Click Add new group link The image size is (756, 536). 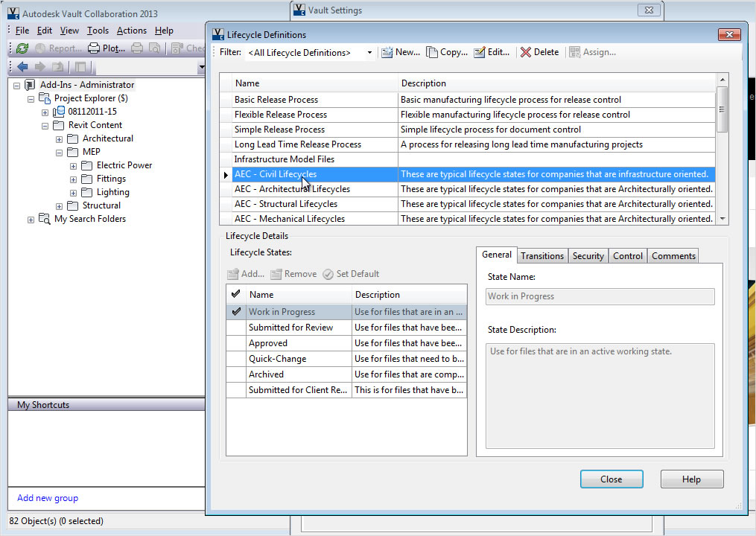[48, 498]
